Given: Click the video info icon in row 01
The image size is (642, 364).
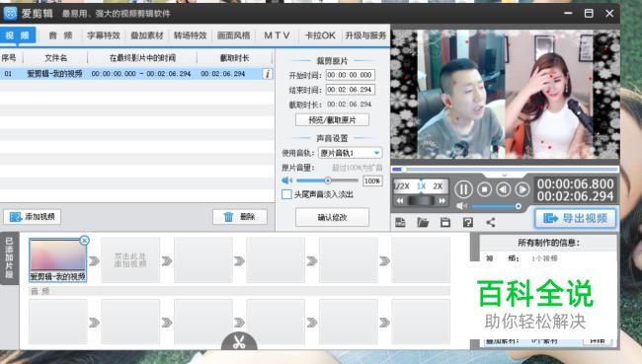Looking at the screenshot, I should [x=268, y=74].
